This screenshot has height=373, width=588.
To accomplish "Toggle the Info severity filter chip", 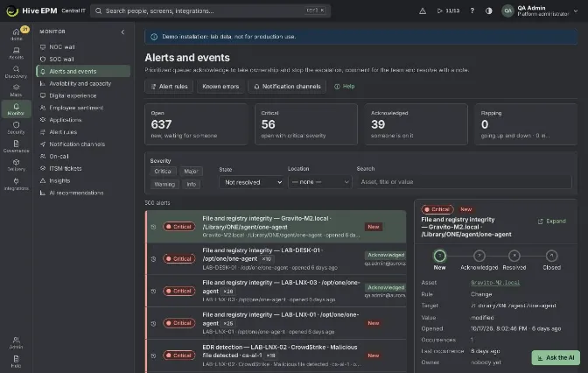I will pyautogui.click(x=192, y=184).
